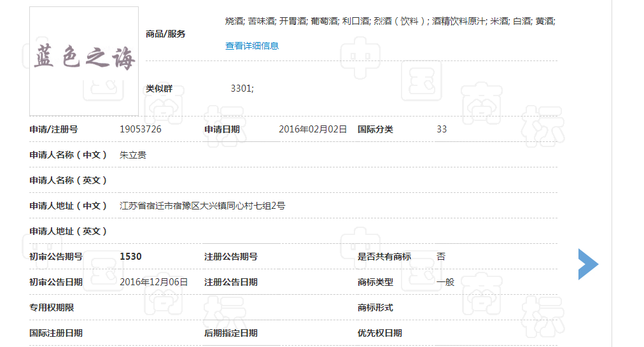Click the 注册公告期号 label
The image size is (644, 347).
click(x=231, y=257)
